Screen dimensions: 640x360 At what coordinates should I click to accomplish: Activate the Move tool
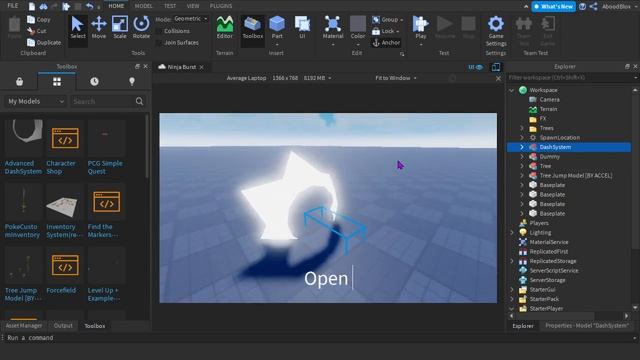pos(99,27)
